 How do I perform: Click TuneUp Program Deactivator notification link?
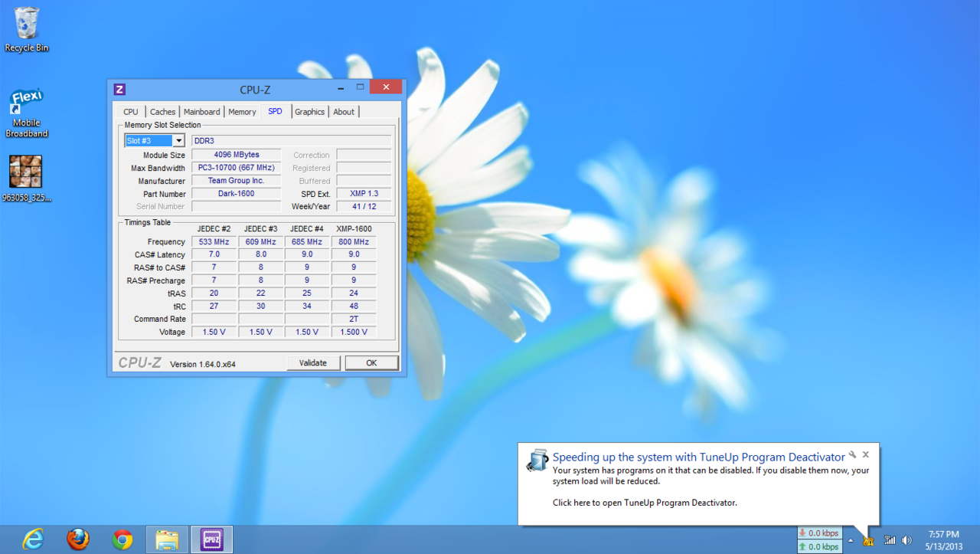tap(644, 503)
